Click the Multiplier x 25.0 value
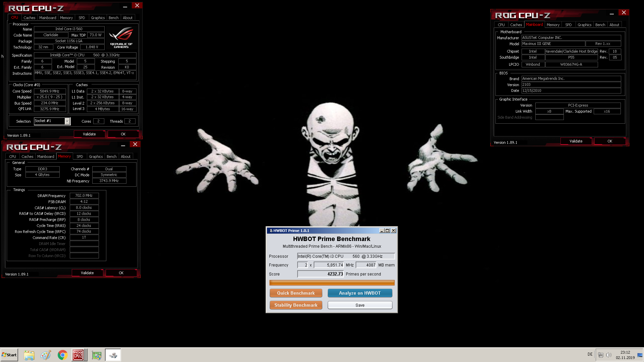Image resolution: width=644 pixels, height=362 pixels. [x=50, y=97]
